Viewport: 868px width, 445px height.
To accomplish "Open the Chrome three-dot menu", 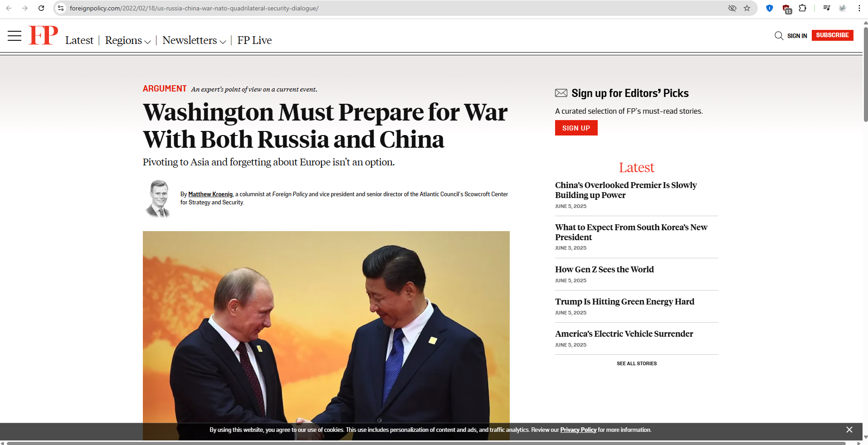I will pyautogui.click(x=859, y=8).
